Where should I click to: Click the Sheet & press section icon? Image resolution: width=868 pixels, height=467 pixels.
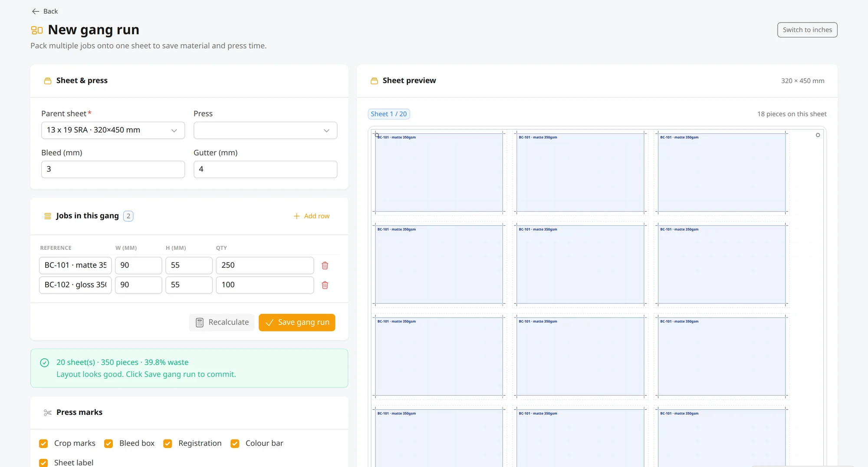click(x=48, y=81)
